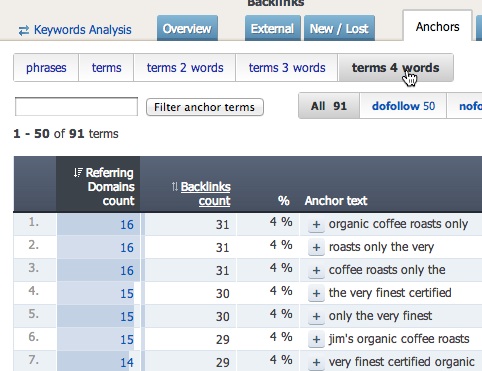Click the % column header
Screen dimensions: 482x371
click(284, 201)
